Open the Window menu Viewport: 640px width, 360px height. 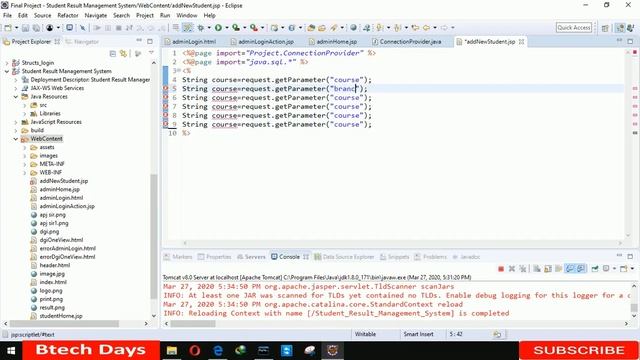coord(187,16)
